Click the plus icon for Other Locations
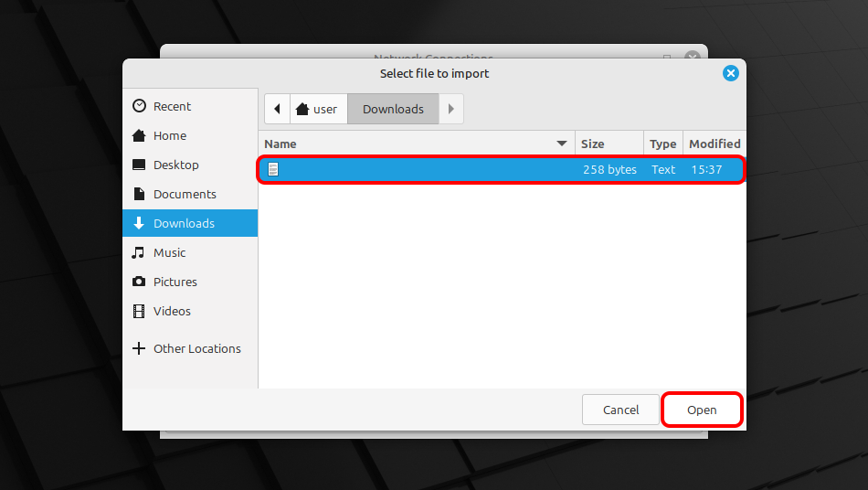The height and width of the screenshot is (490, 868). [x=139, y=348]
